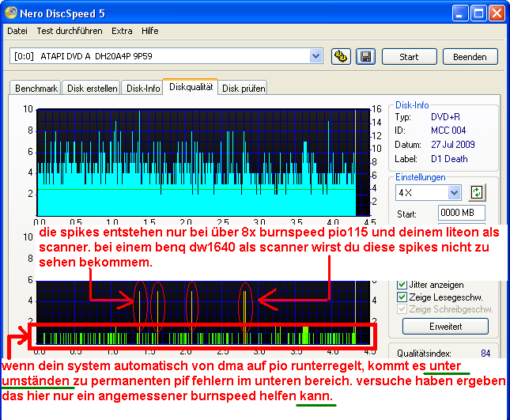The height and width of the screenshot is (420, 510).
Task: Click the refresh icon beside speed dropdown
Action: pyautogui.click(x=477, y=192)
